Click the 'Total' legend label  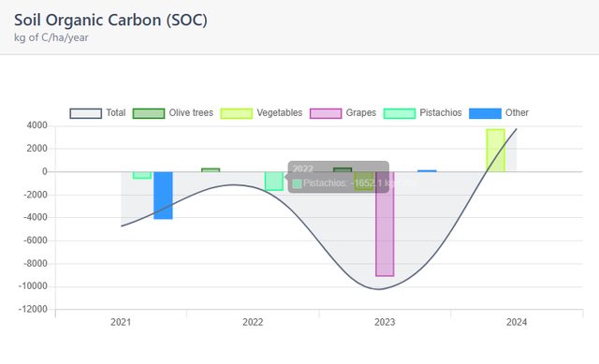116,112
